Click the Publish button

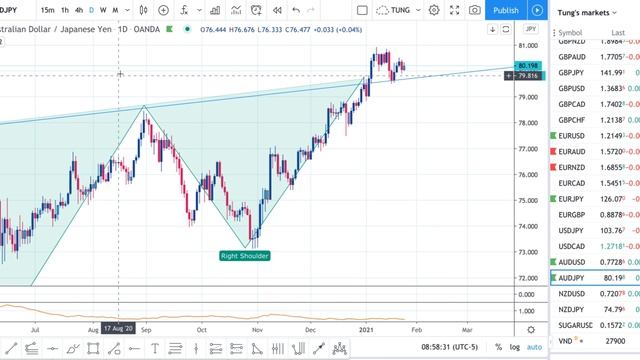point(506,10)
